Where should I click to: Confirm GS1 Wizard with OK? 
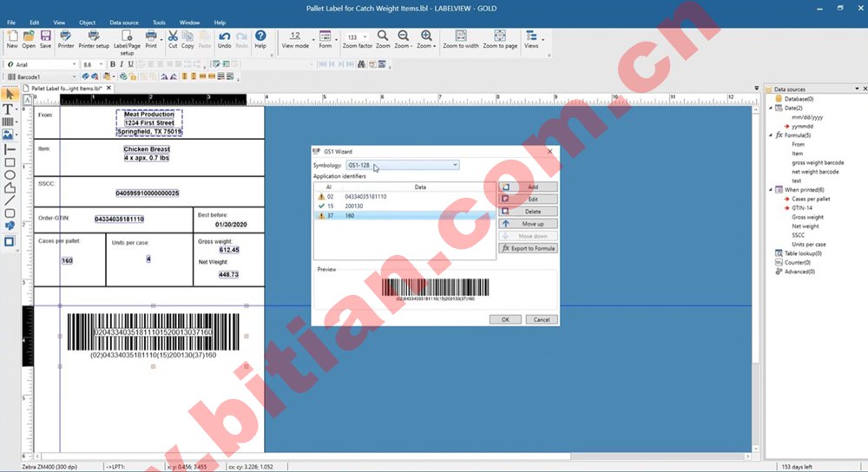[x=505, y=319]
